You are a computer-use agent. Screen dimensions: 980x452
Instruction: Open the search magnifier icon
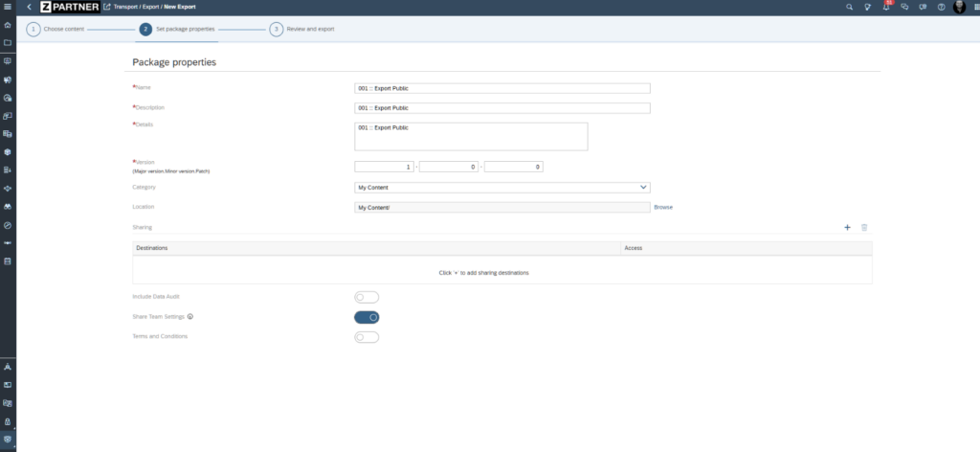pyautogui.click(x=849, y=7)
